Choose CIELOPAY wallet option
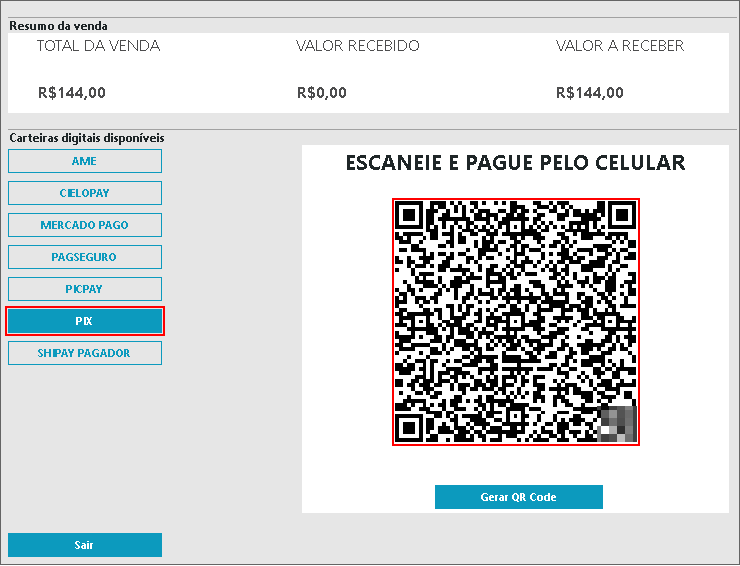 (x=85, y=193)
